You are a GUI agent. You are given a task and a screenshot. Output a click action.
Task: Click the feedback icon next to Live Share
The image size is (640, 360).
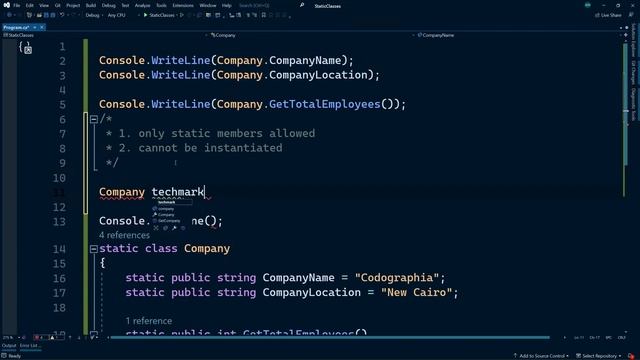[631, 15]
